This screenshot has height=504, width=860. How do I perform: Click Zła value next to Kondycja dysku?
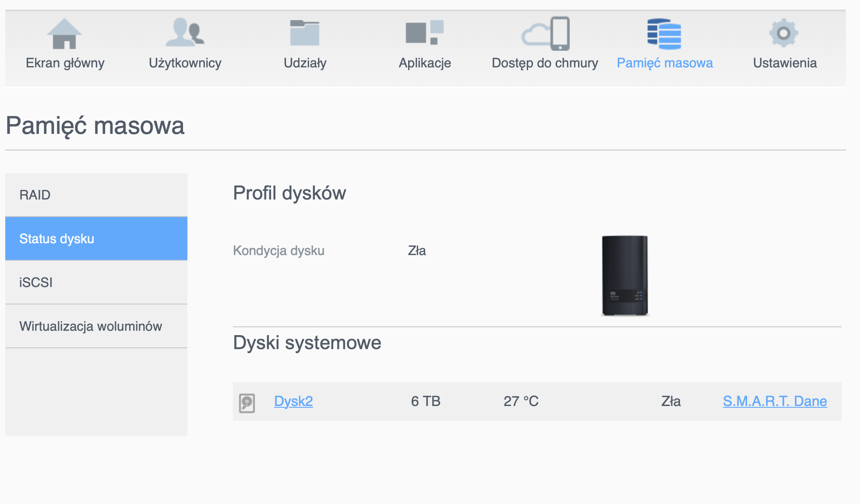click(x=417, y=251)
